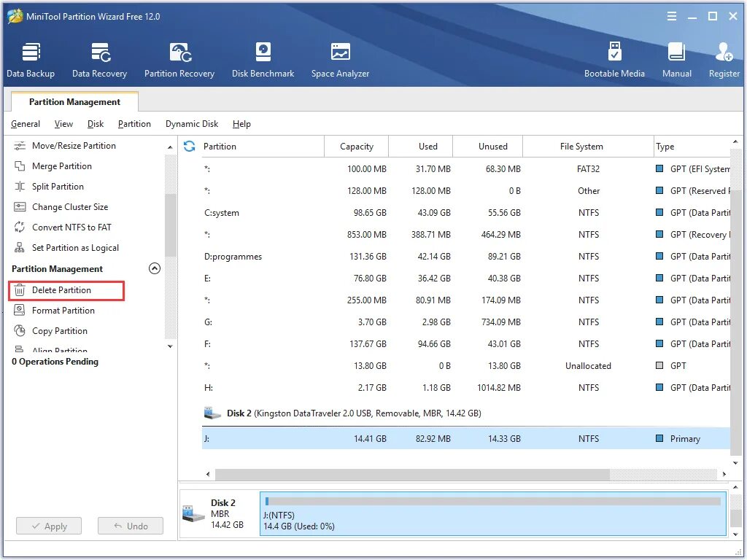
Task: Click partition list scroll-down arrow
Action: point(735,463)
